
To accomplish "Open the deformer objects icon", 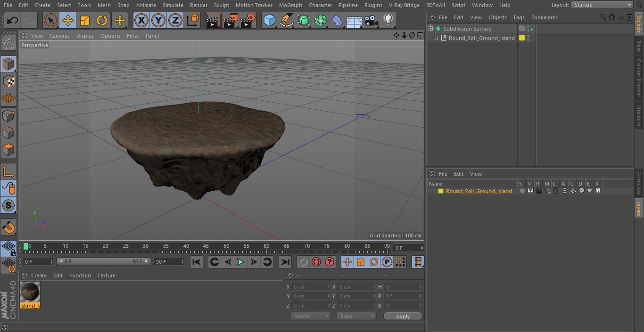I will point(338,21).
